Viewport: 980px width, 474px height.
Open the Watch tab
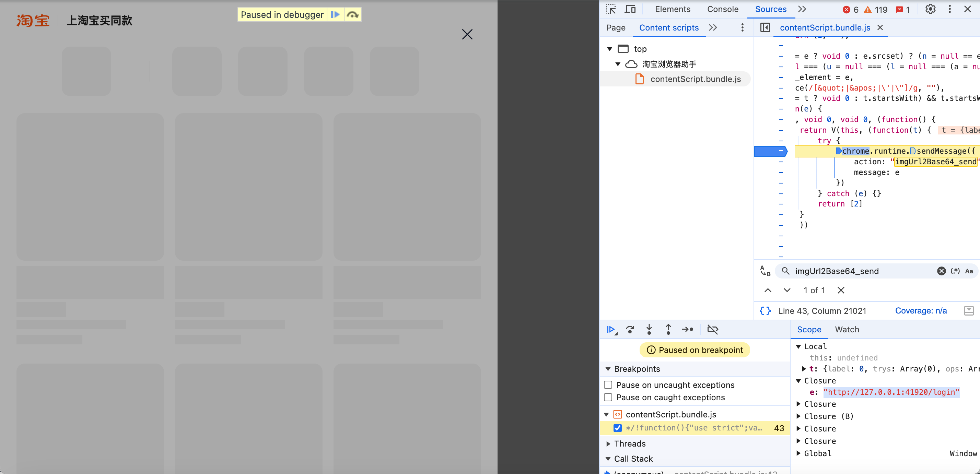[x=847, y=330]
